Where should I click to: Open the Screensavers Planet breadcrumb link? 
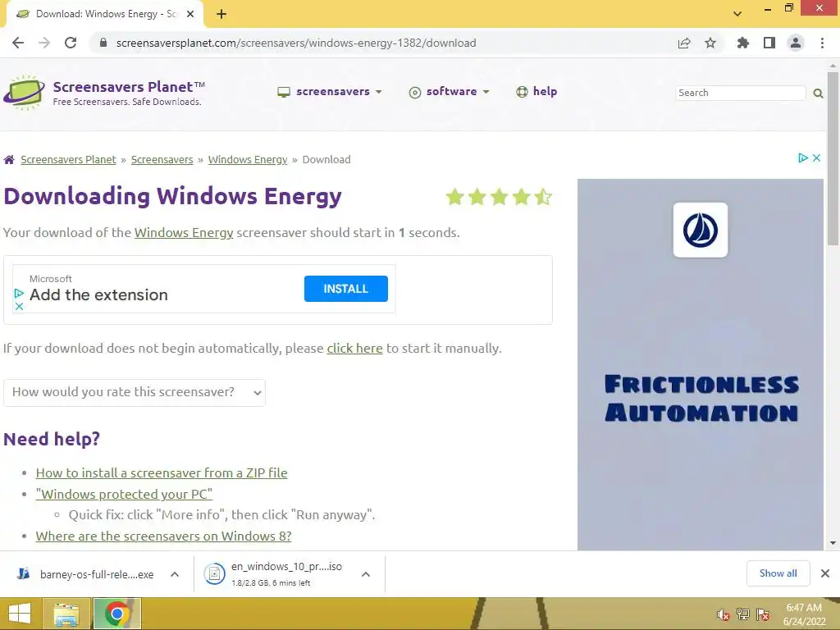(x=69, y=160)
